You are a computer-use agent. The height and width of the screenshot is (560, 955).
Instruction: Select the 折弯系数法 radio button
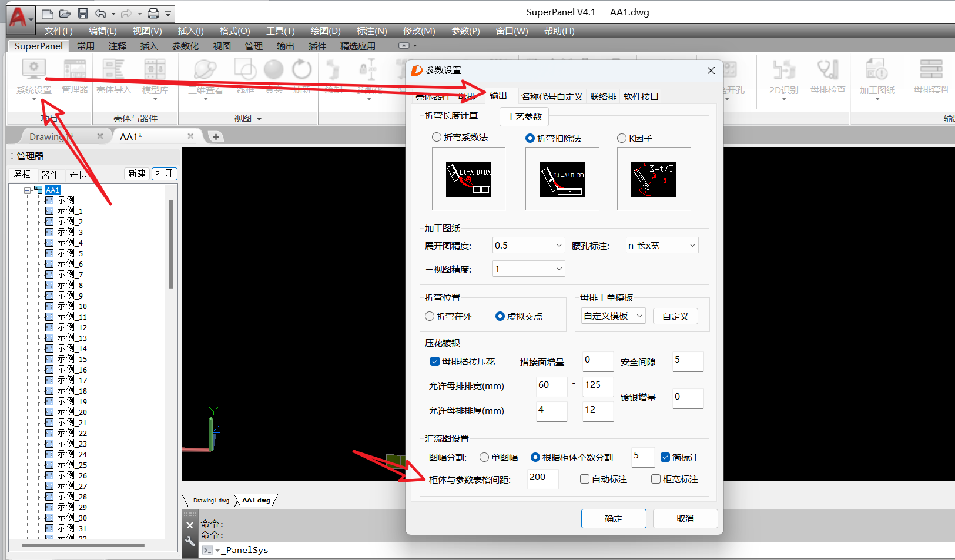click(x=437, y=137)
